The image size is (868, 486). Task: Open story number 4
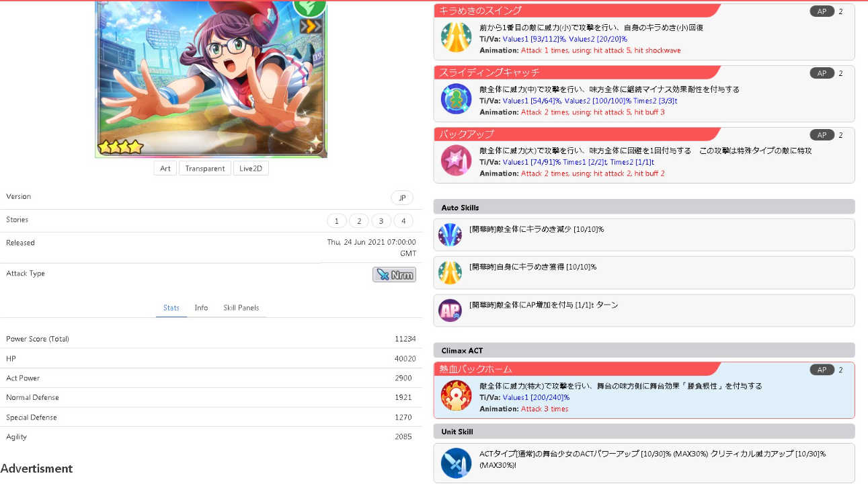(x=403, y=221)
